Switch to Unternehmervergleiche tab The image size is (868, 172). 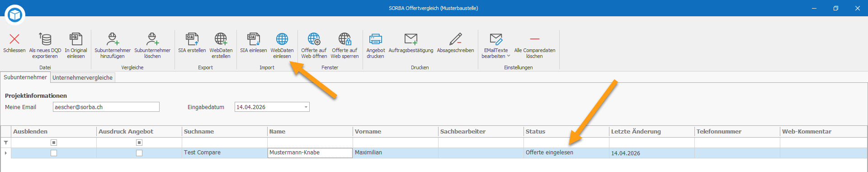click(x=83, y=78)
